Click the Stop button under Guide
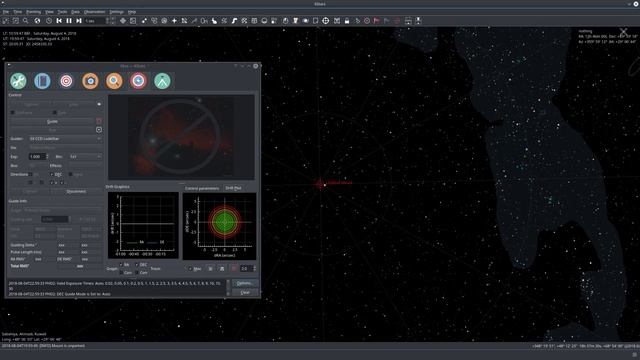This screenshot has height=360, width=640. (52, 130)
